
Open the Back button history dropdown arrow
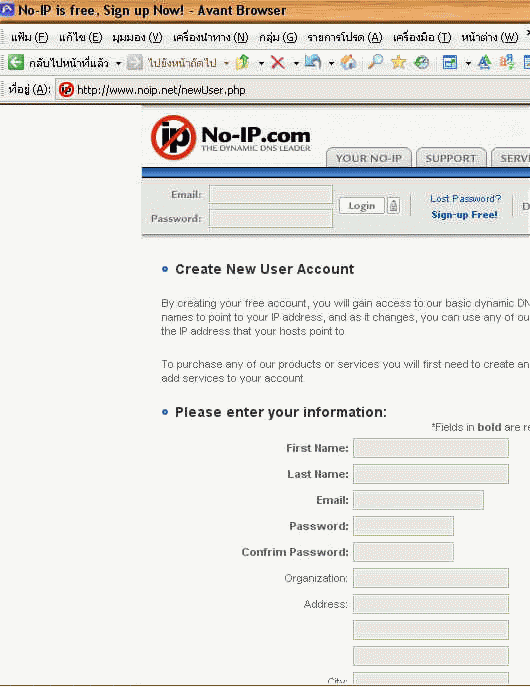tap(118, 64)
